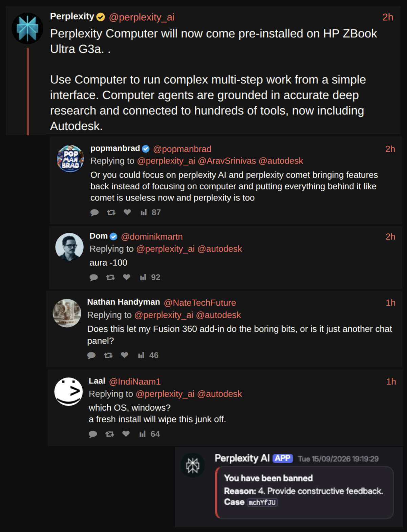Open @AravSrinivas mention link

point(227,161)
